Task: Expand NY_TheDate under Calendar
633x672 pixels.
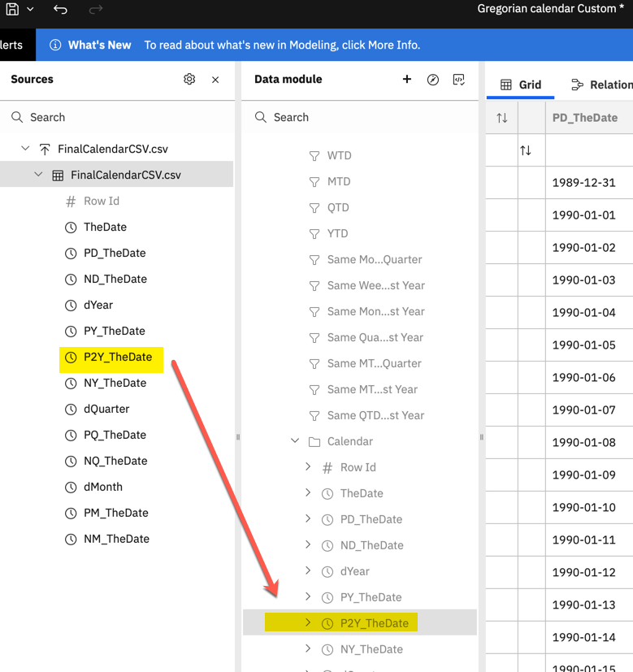Action: click(x=308, y=648)
